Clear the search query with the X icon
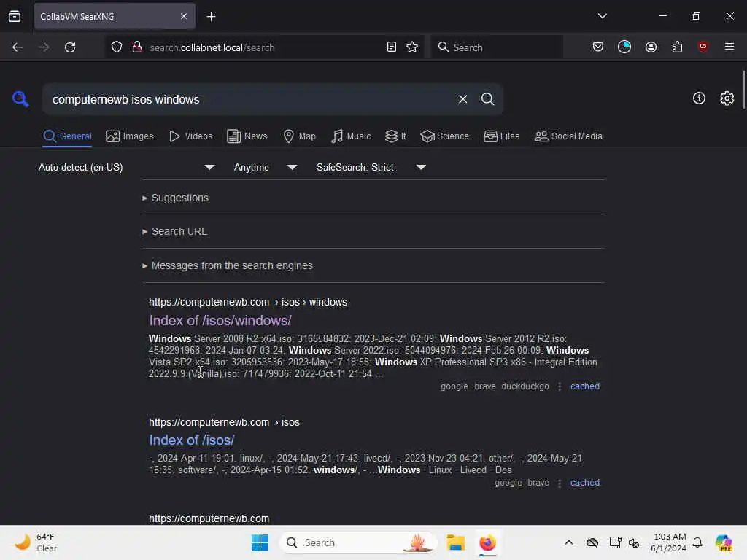 [x=462, y=99]
